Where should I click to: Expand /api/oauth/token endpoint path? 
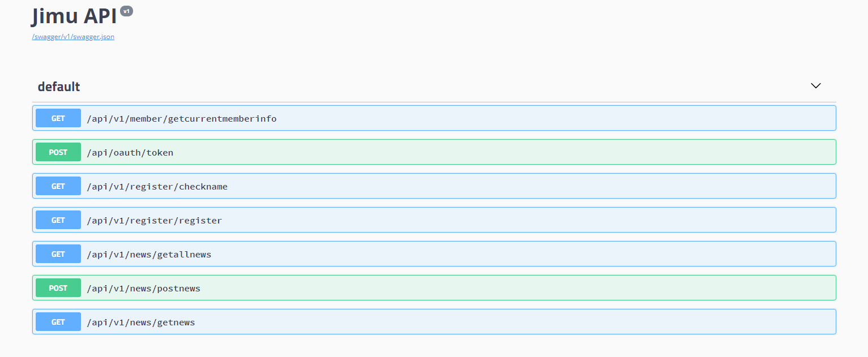pyautogui.click(x=130, y=153)
